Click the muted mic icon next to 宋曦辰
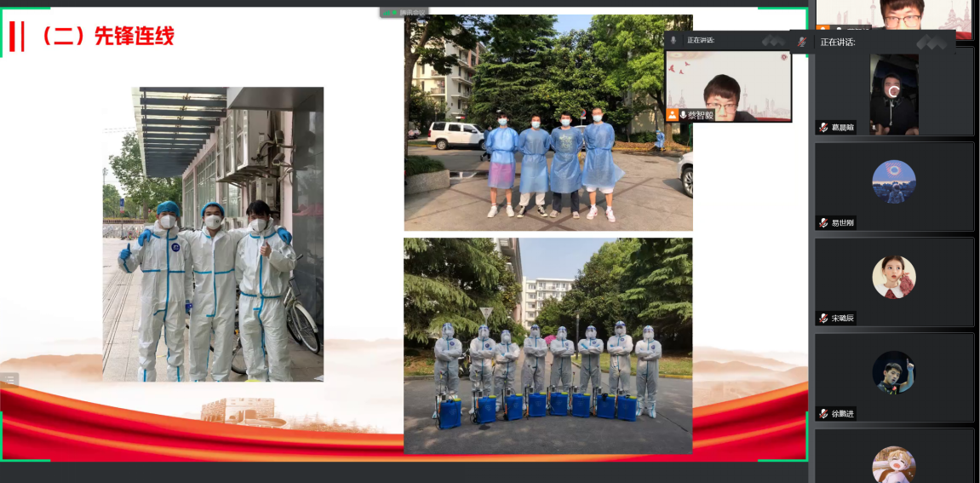This screenshot has width=980, height=483. click(x=823, y=318)
